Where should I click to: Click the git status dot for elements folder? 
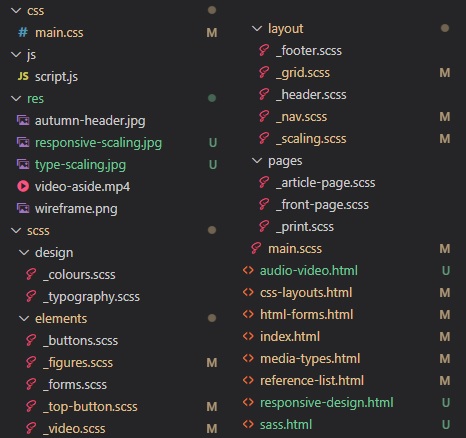coord(212,318)
